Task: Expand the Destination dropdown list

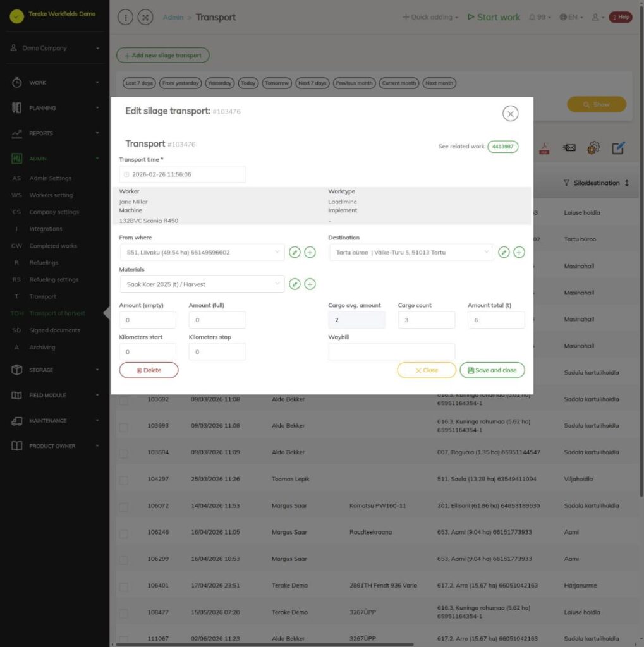Action: pos(411,252)
